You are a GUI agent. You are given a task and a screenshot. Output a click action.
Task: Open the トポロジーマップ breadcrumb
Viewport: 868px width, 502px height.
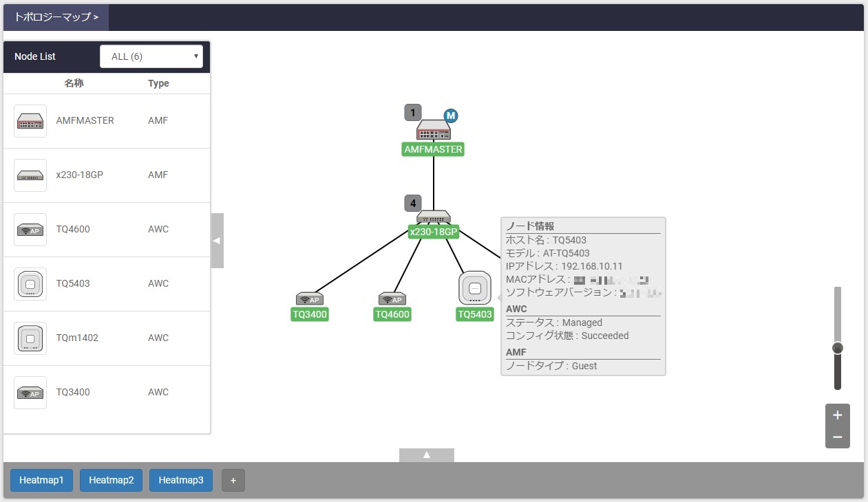point(56,17)
